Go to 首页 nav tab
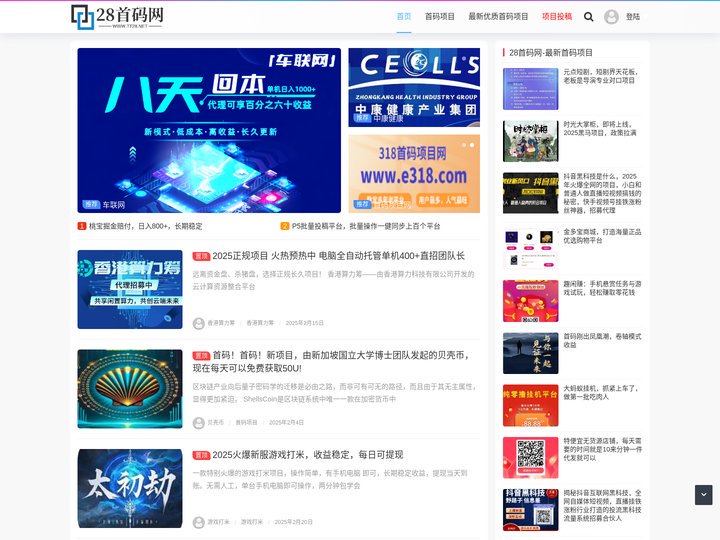Viewport: 720px width, 540px height. click(404, 17)
